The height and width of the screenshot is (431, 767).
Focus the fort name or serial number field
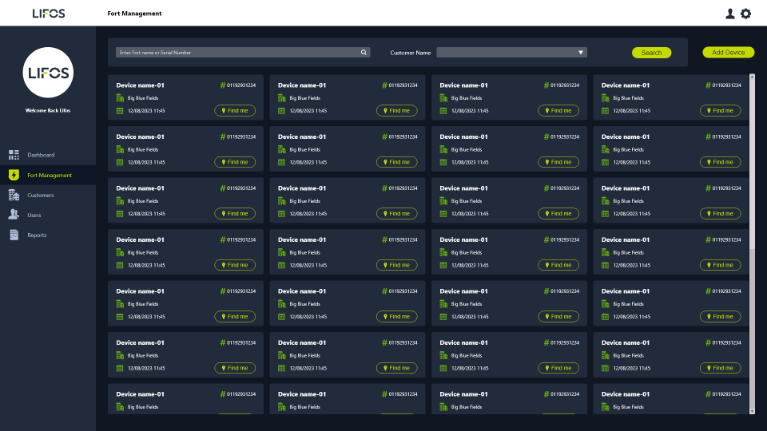237,52
